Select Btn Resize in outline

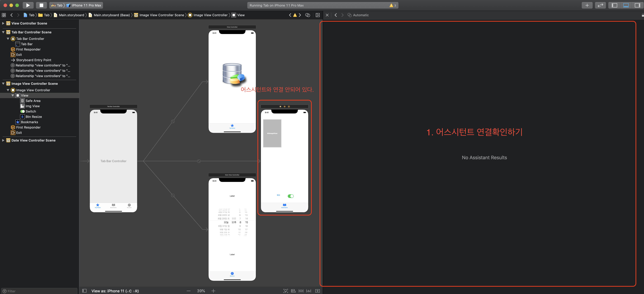(33, 117)
